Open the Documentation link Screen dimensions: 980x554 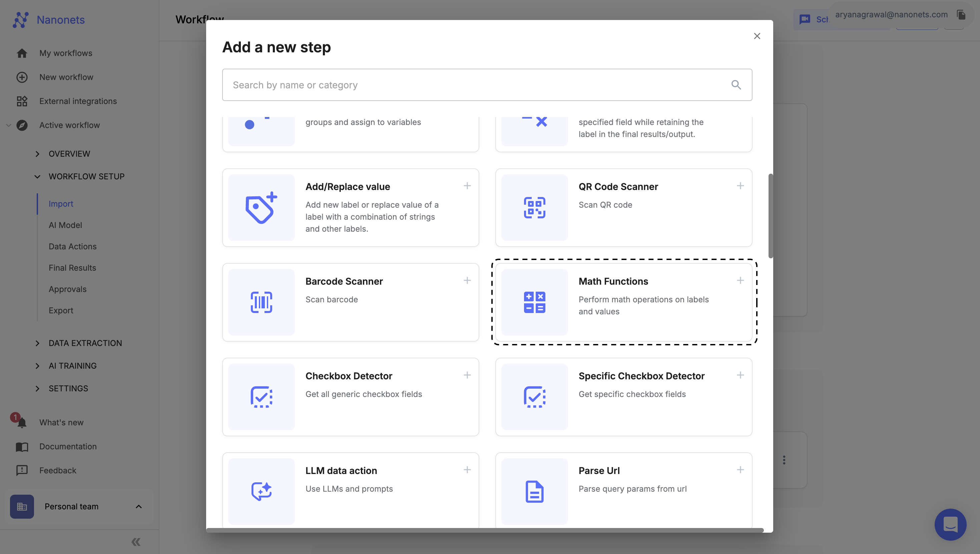tap(68, 447)
